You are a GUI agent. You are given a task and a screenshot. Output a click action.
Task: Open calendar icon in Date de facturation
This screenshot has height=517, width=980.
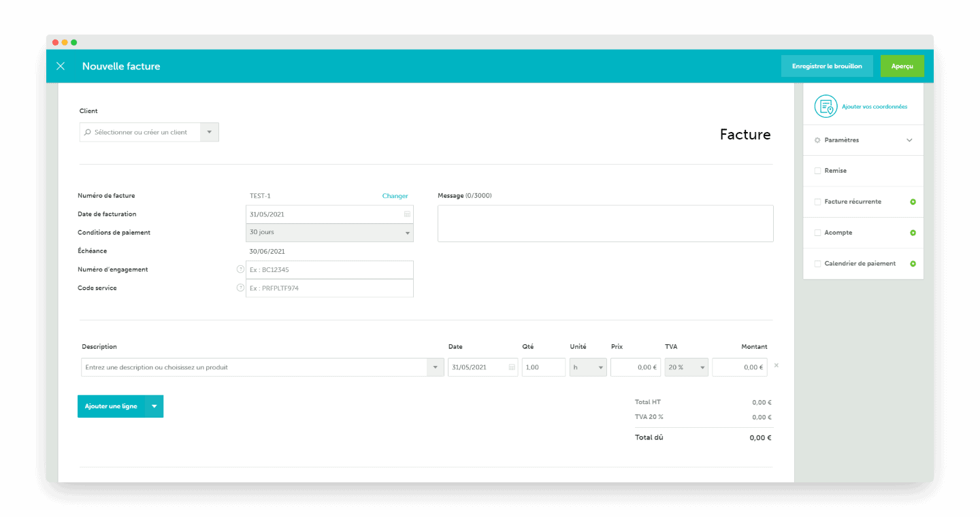point(408,214)
